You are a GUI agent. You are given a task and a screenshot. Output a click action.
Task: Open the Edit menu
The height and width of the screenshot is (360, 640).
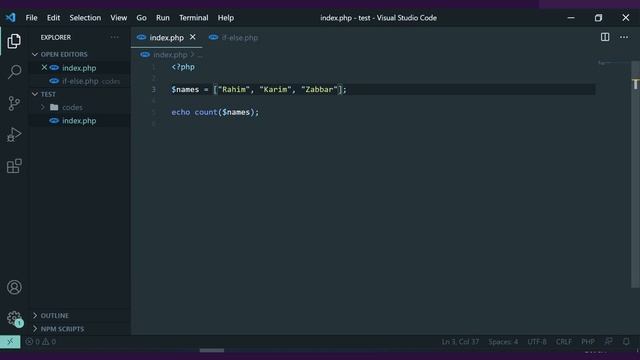[x=53, y=18]
